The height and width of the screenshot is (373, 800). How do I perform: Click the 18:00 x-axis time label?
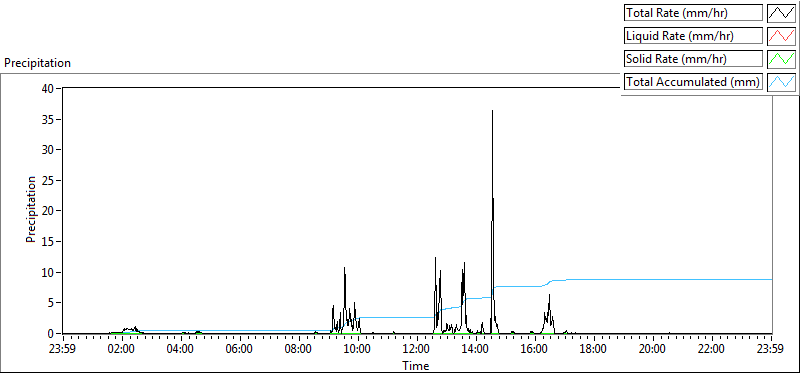(594, 350)
